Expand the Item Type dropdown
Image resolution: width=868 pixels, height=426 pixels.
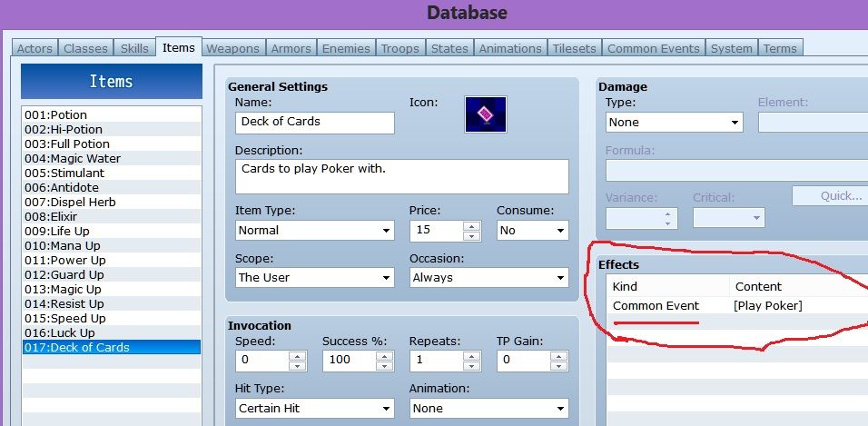tap(314, 231)
